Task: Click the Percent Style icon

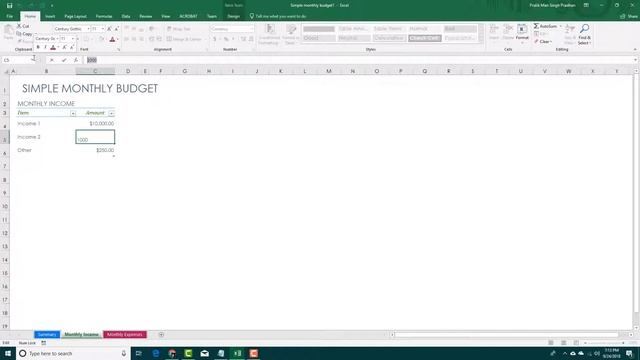Action: 226,39
